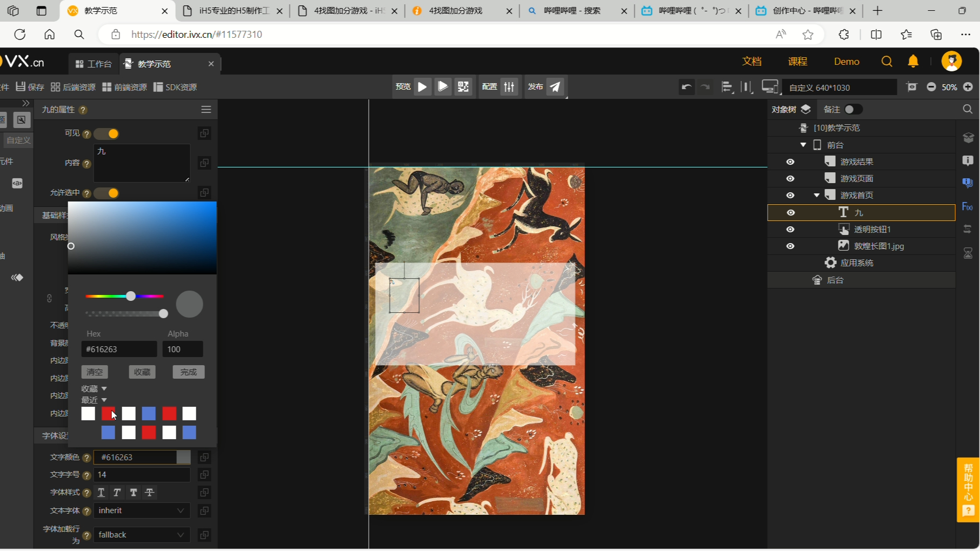Toggle the 允许选中 switch
This screenshot has width=980, height=551.
click(106, 193)
